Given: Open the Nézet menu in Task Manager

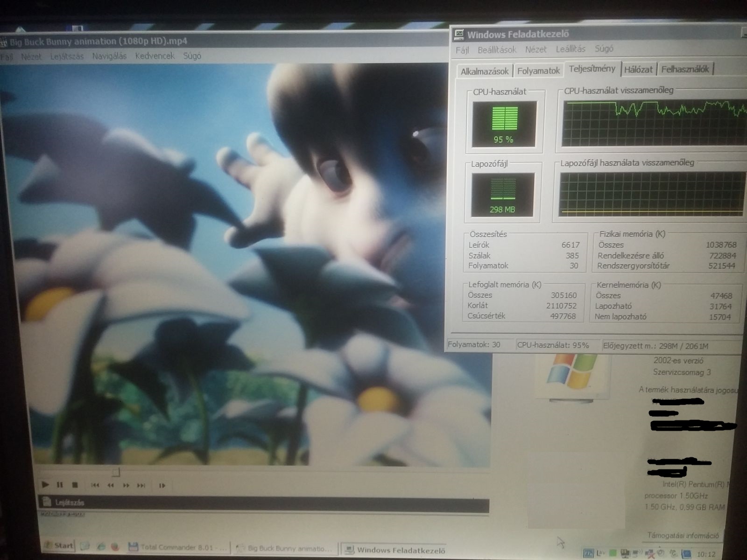Looking at the screenshot, I should [x=536, y=49].
